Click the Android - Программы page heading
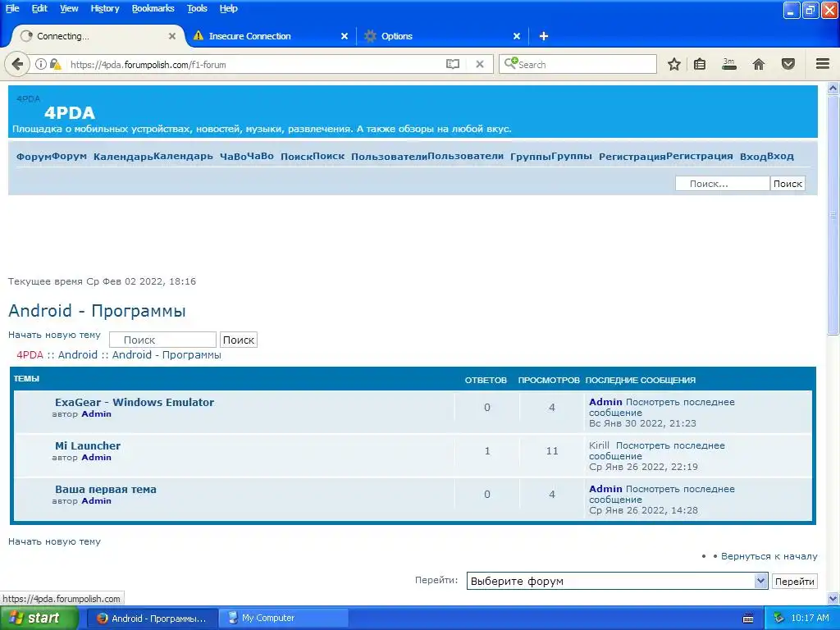 (x=97, y=311)
